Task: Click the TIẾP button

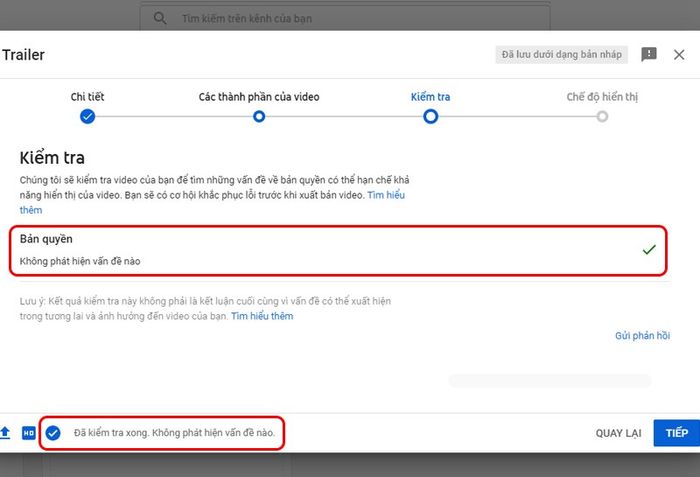Action: [x=676, y=433]
